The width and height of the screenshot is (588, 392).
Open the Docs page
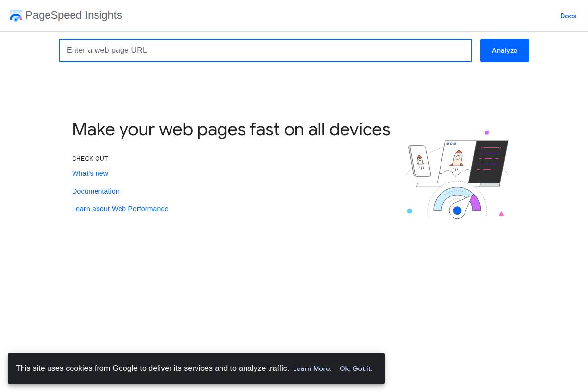coord(568,16)
